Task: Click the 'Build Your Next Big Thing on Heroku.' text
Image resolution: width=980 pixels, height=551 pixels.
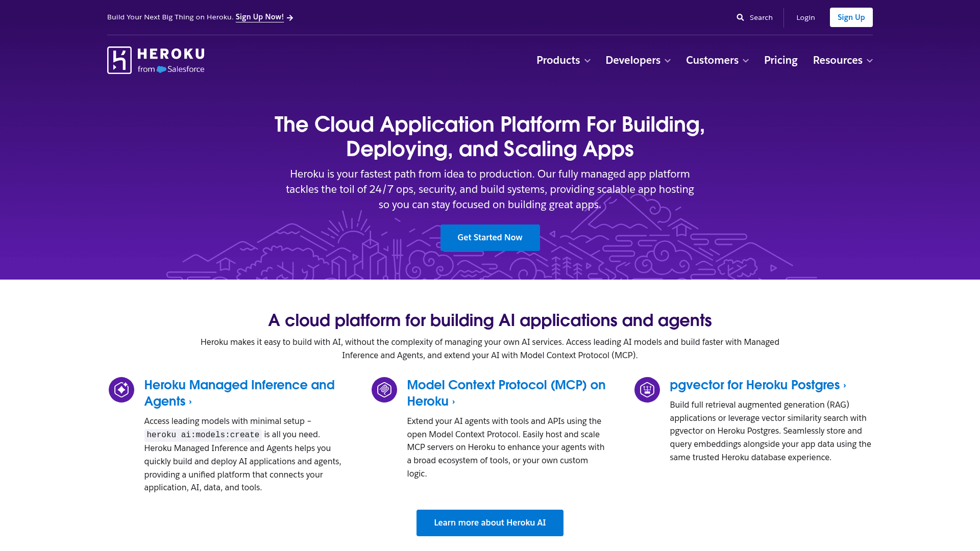Action: point(170,17)
